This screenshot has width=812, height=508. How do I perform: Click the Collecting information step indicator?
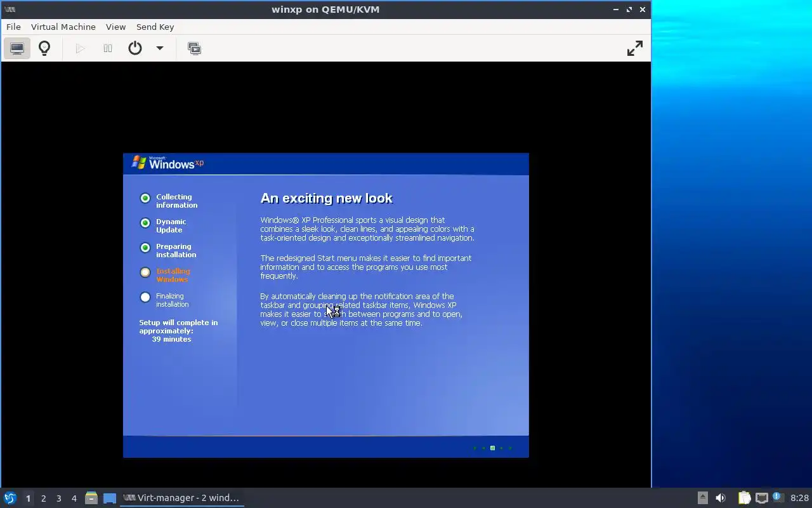(x=145, y=198)
